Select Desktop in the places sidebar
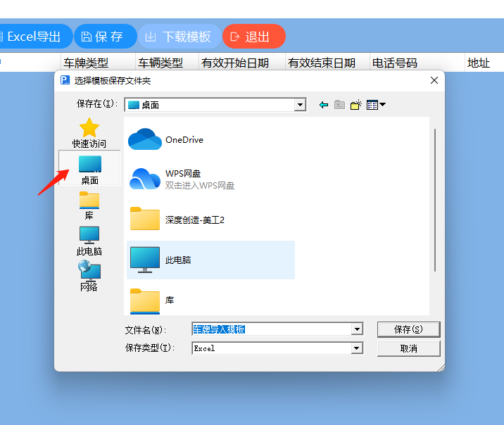 click(89, 167)
